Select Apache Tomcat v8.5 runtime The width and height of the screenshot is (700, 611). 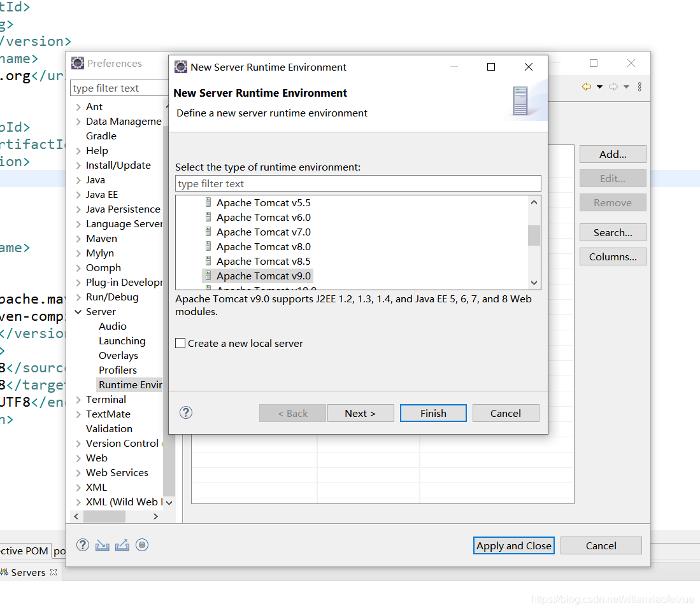(x=264, y=262)
